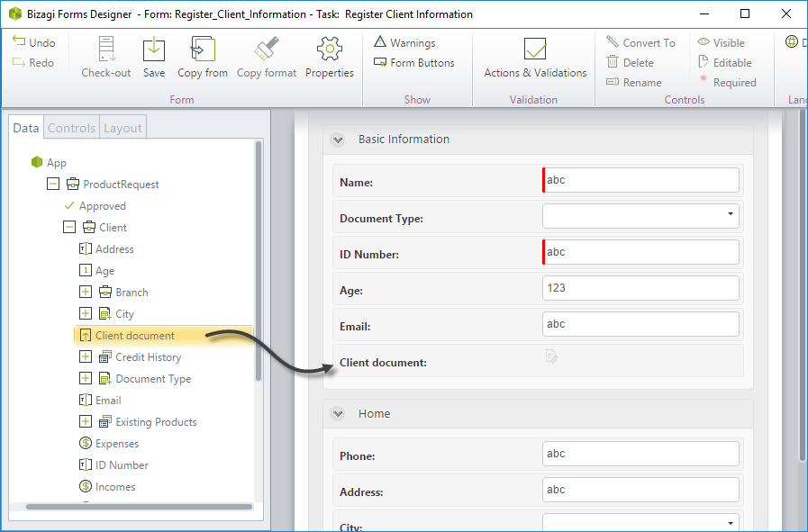The width and height of the screenshot is (808, 532).
Task: Select the Email attribute in tree
Action: 101,401
